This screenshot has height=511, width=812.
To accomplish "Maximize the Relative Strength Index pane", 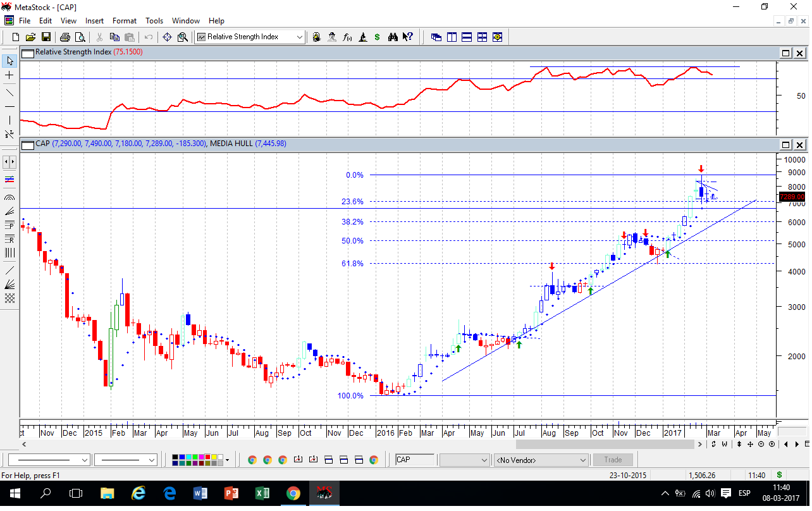I will tap(785, 53).
